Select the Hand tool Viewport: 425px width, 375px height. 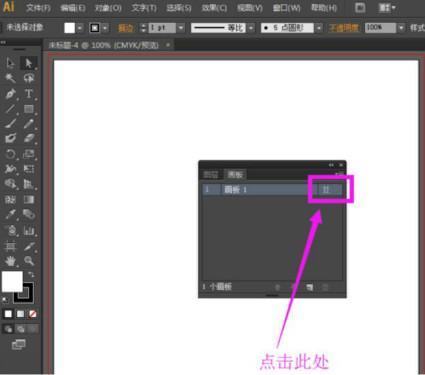pyautogui.click(x=10, y=261)
